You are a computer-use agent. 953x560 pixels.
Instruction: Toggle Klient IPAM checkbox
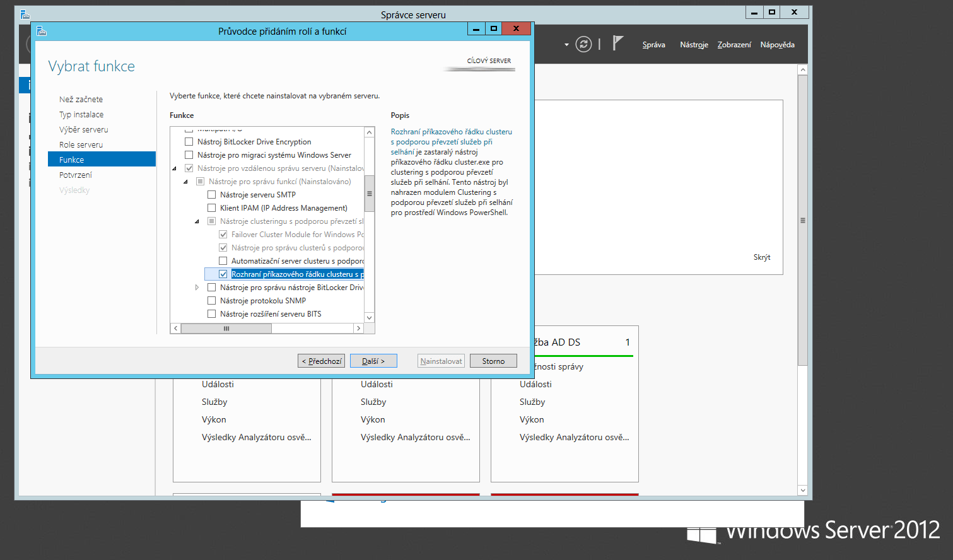(211, 208)
